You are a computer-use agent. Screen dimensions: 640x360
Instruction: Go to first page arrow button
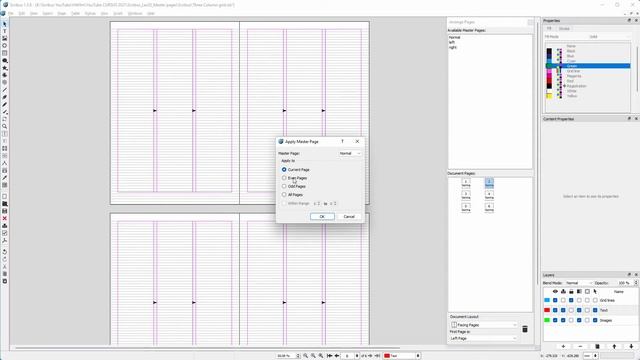pyautogui.click(x=329, y=356)
